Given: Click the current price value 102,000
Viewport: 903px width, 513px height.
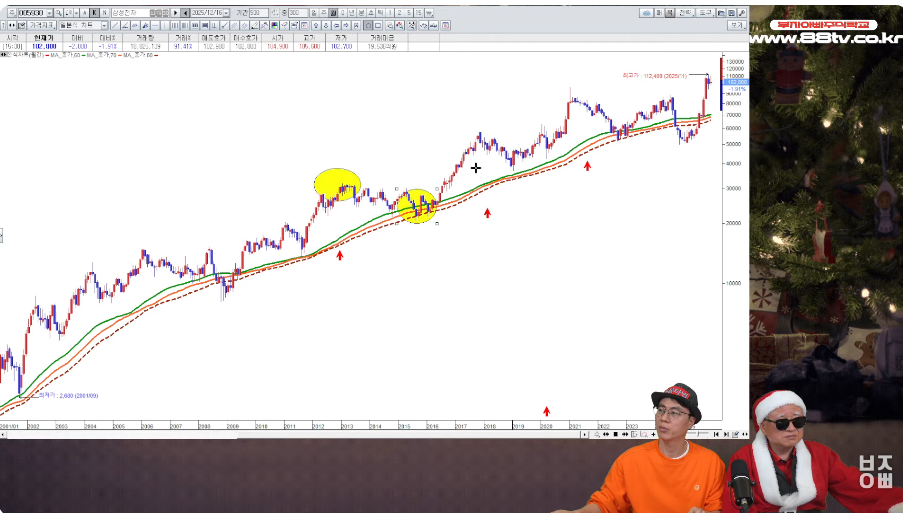Looking at the screenshot, I should [x=44, y=46].
